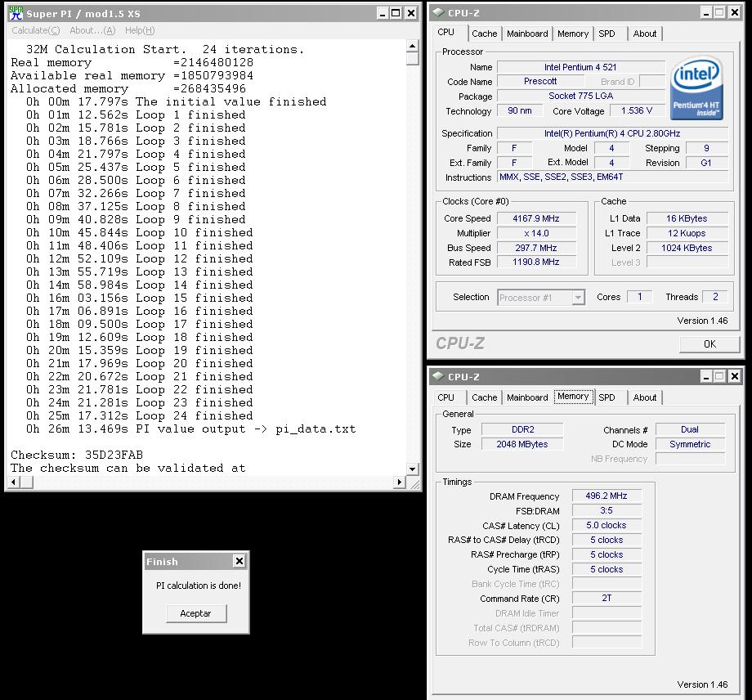Click the DRAM Frequency value 496.2 MHz
The height and width of the screenshot is (700, 752).
coord(607,496)
